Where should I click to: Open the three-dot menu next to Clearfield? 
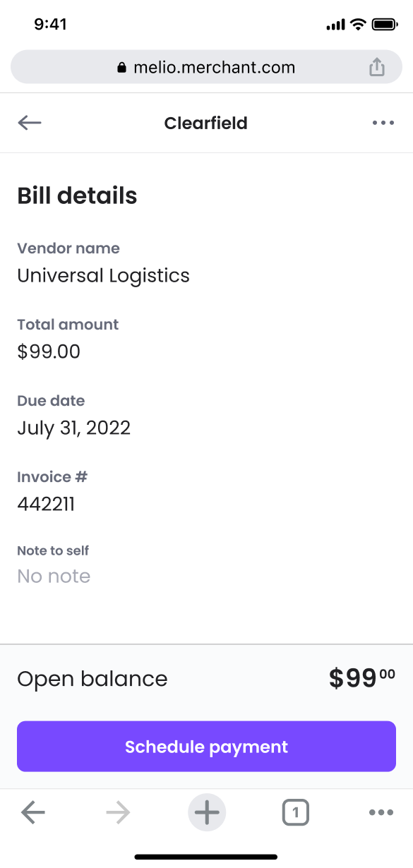pos(383,123)
